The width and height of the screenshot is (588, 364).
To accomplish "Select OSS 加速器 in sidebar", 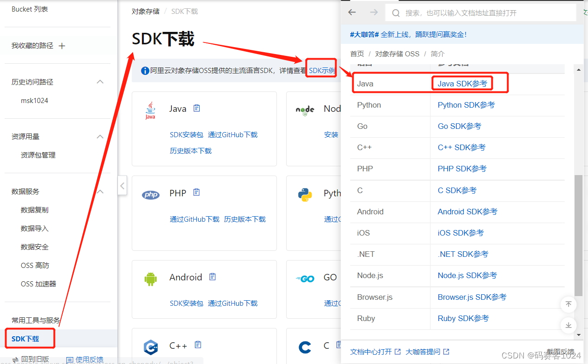I will point(38,284).
